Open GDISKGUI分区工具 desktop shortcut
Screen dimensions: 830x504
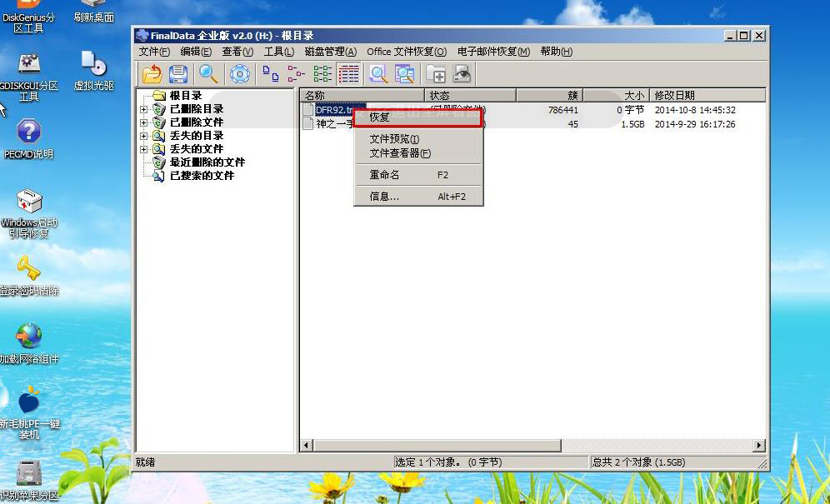pyautogui.click(x=28, y=77)
